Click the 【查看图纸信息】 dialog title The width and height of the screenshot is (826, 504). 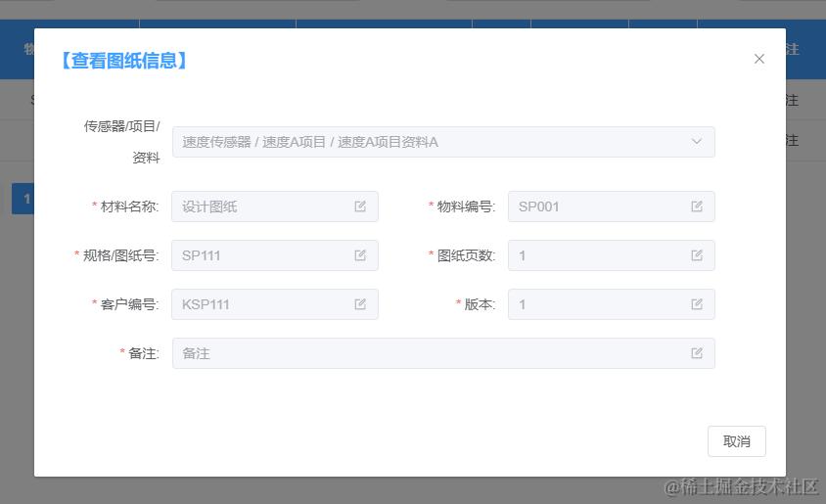[x=124, y=61]
